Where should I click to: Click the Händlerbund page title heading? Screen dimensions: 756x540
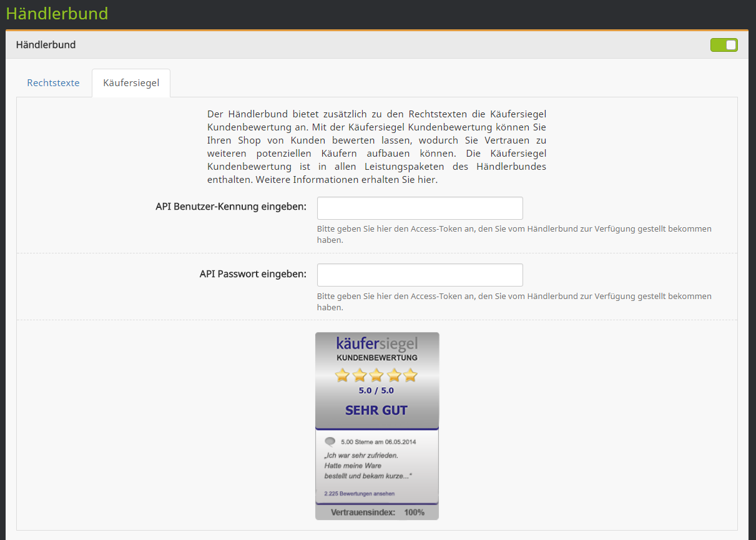click(57, 13)
